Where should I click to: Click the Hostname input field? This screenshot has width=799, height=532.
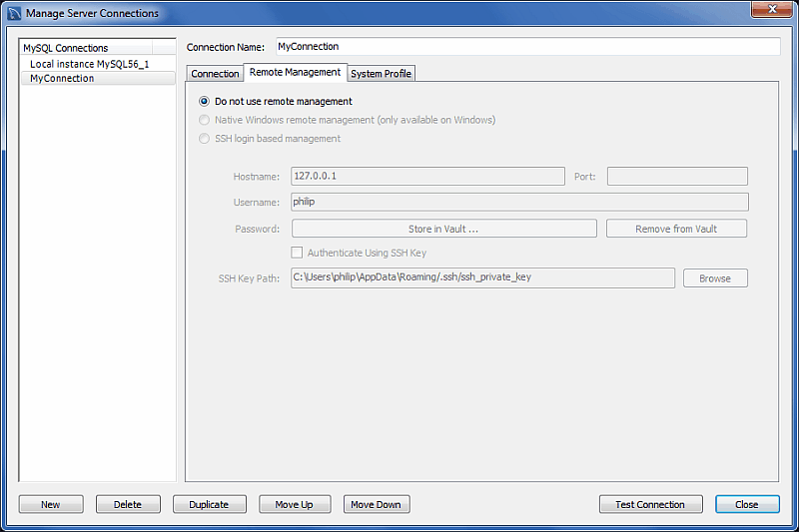click(427, 177)
